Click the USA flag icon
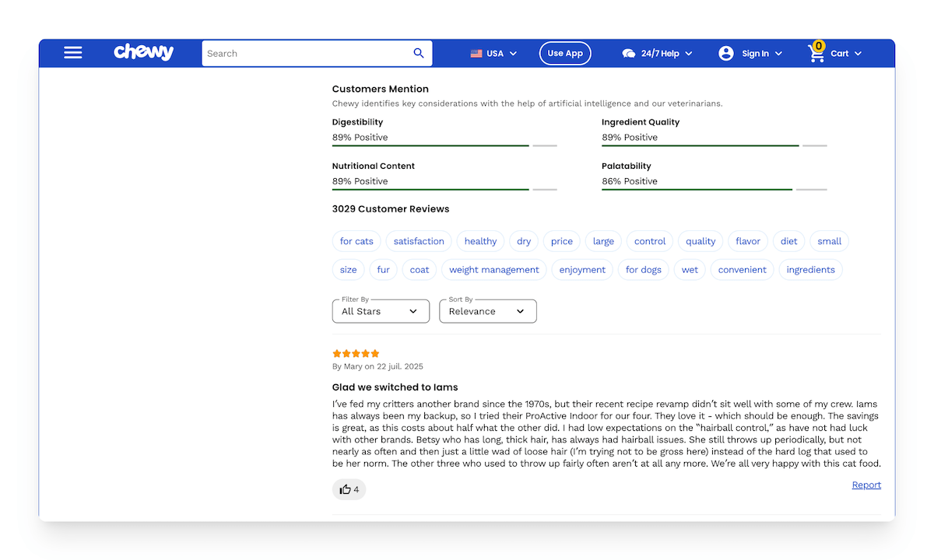Viewport: 934px width, 560px height. click(476, 54)
